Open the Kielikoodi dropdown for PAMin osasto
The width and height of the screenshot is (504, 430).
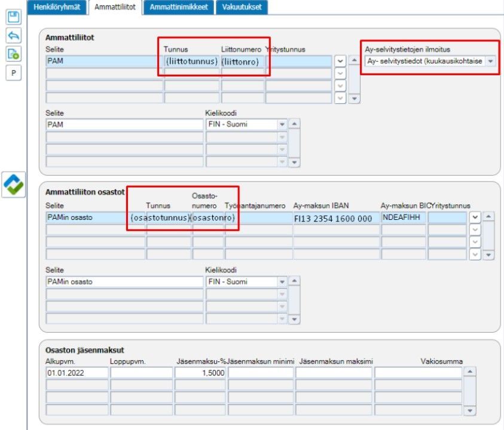tap(282, 282)
